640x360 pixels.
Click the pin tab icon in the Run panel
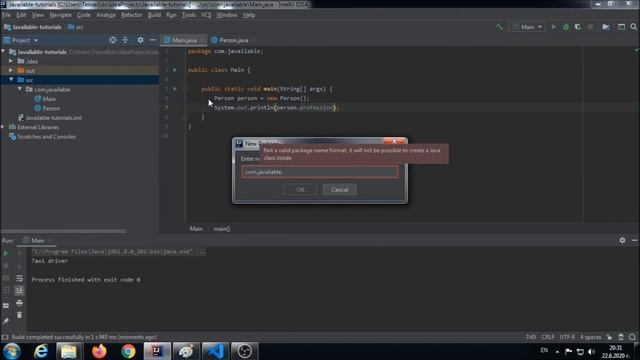click(x=6, y=321)
